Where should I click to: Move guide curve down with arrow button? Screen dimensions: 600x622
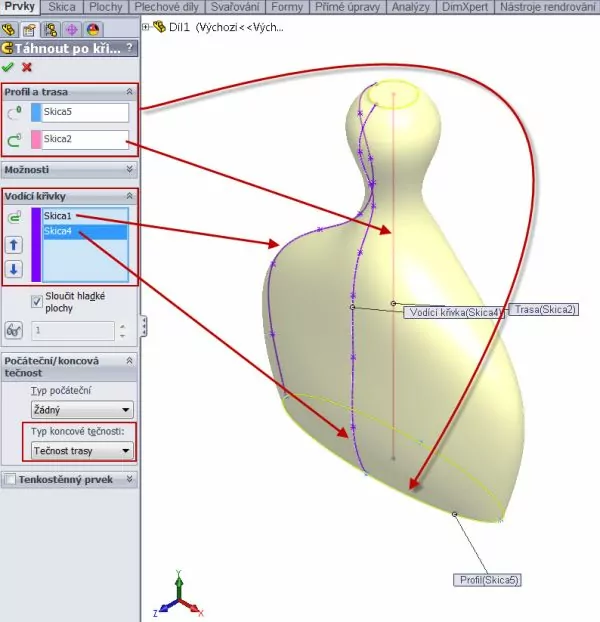point(14,268)
